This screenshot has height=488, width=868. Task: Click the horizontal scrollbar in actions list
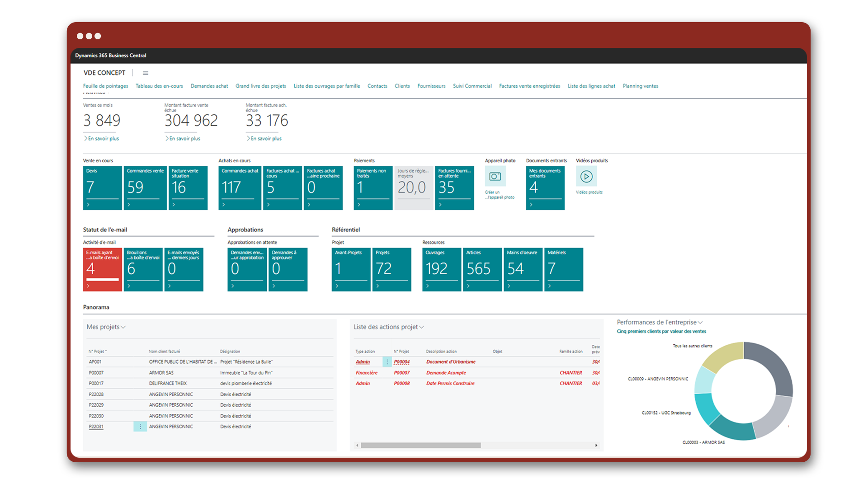point(420,446)
